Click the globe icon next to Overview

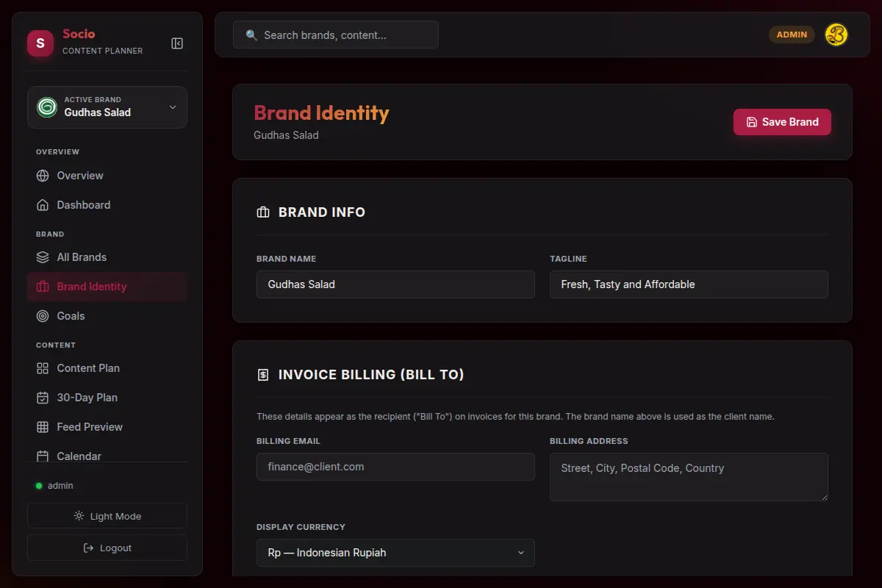click(43, 176)
